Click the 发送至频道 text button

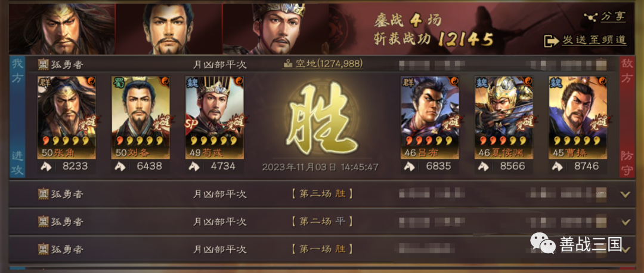point(594,40)
